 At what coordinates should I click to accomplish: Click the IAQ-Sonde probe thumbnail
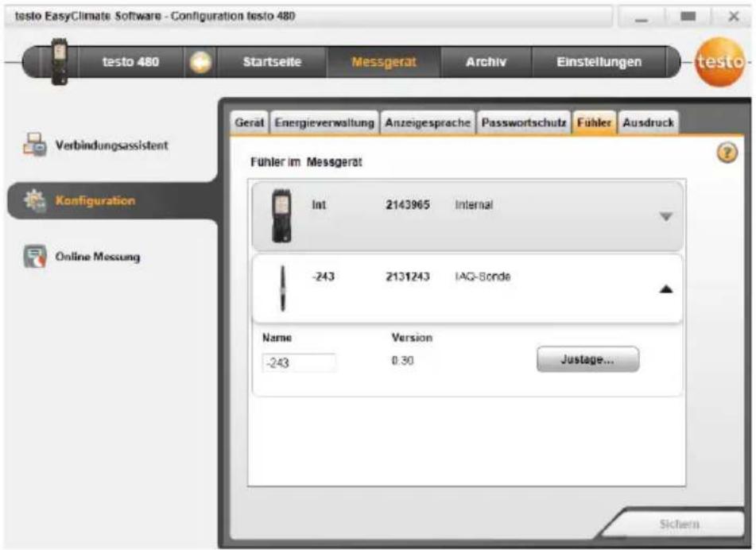coord(282,289)
